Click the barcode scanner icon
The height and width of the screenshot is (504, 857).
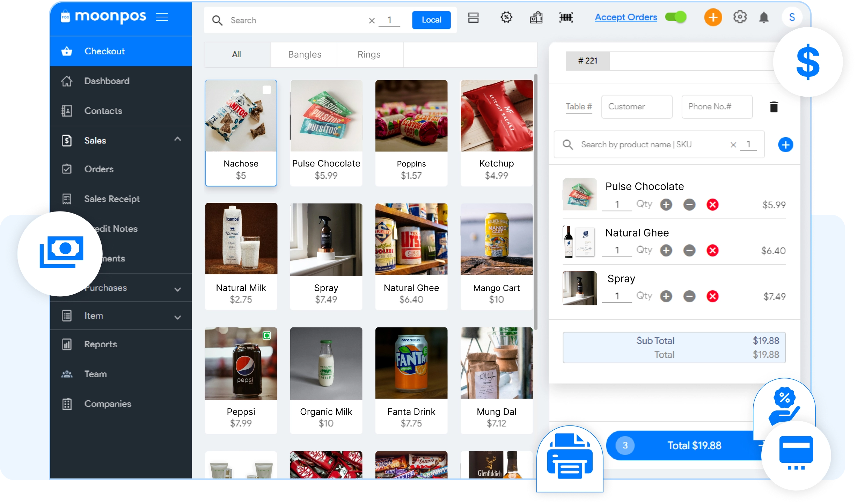click(566, 17)
